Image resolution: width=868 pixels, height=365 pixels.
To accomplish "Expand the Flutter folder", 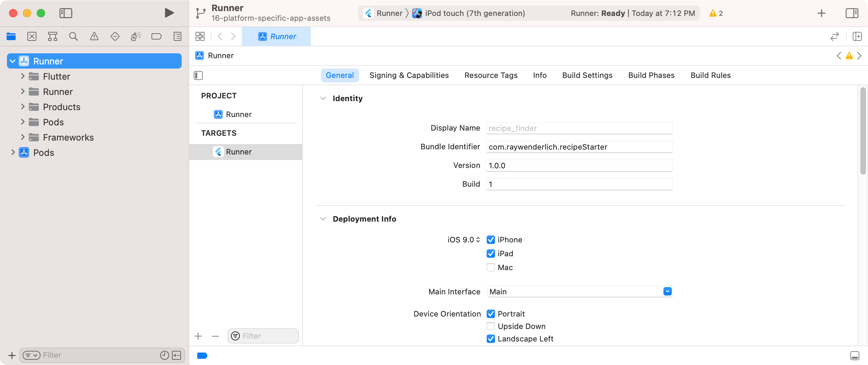I will (x=23, y=76).
